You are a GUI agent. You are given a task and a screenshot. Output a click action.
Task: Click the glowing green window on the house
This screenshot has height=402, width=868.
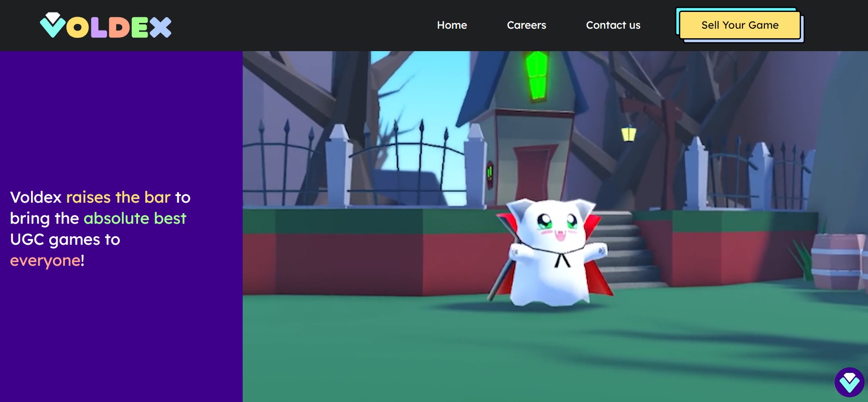537,75
